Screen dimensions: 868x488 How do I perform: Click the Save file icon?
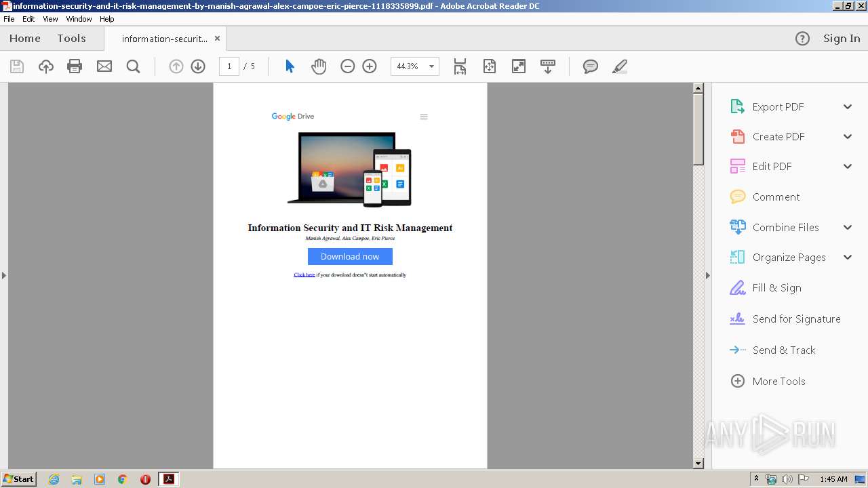click(17, 66)
